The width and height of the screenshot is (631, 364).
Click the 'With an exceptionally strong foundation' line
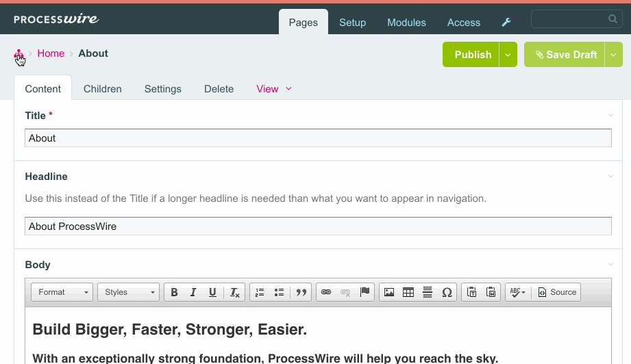point(265,358)
